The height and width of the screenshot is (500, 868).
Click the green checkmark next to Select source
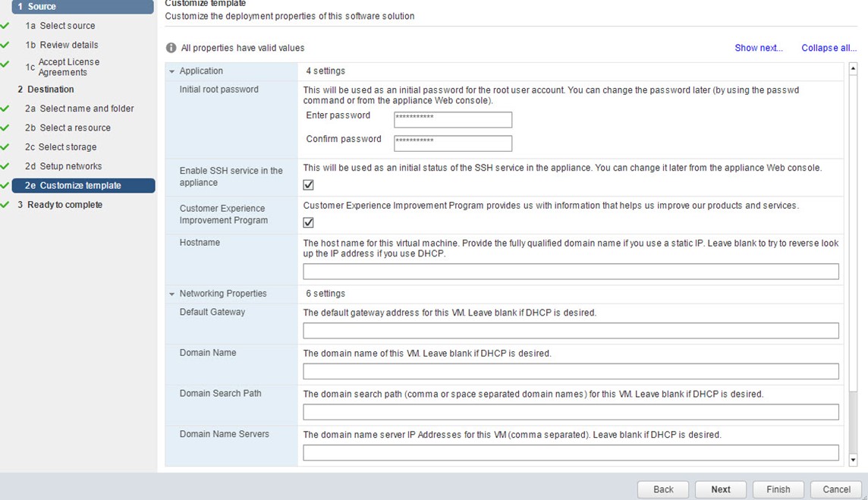click(5, 26)
